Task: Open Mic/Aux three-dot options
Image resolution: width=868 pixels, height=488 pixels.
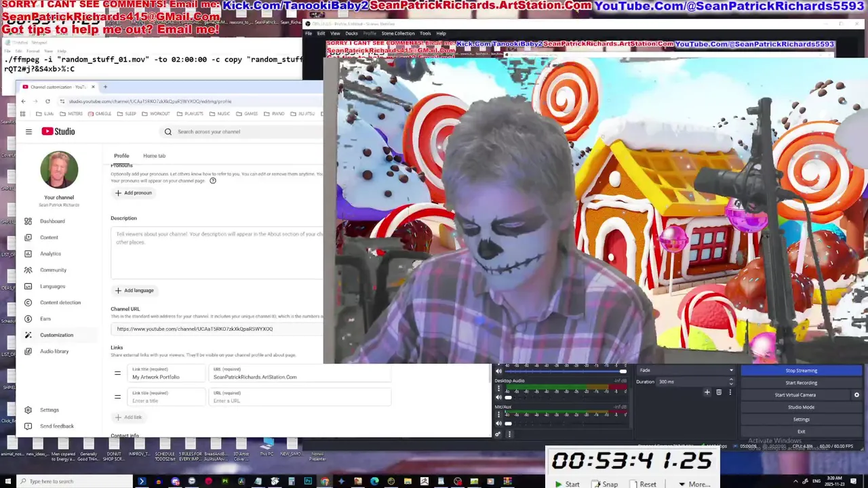Action: (498, 415)
